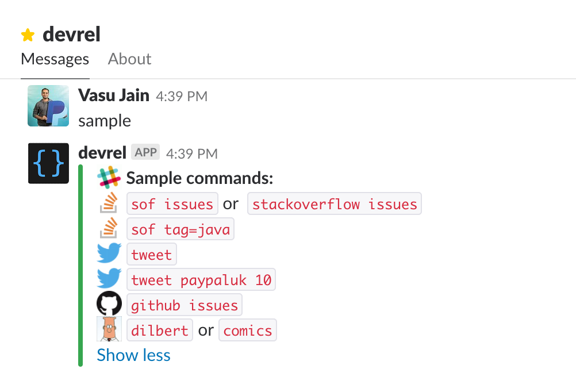Image resolution: width=576 pixels, height=392 pixels.
Task: Click the APP badge next to devrel
Action: click(x=145, y=153)
